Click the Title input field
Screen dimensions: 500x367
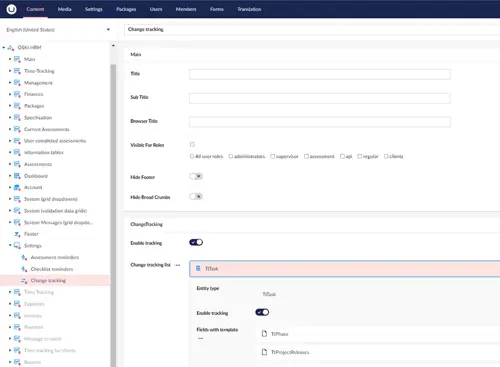pyautogui.click(x=320, y=74)
